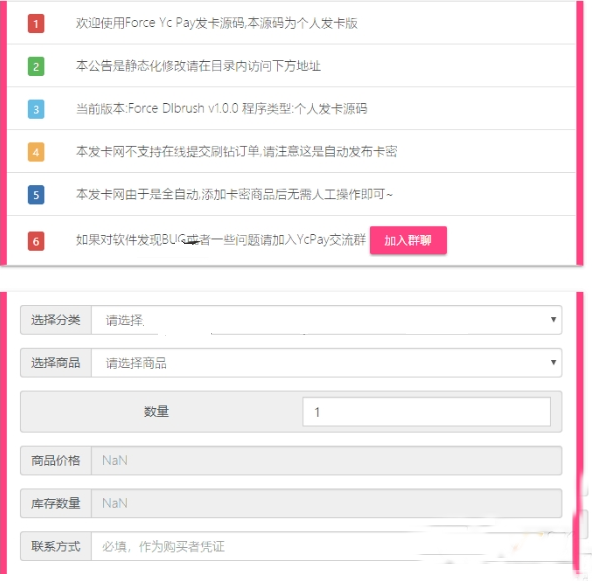The width and height of the screenshot is (592, 581).
Task: Click the 选择分类 label
Action: [x=56, y=320]
